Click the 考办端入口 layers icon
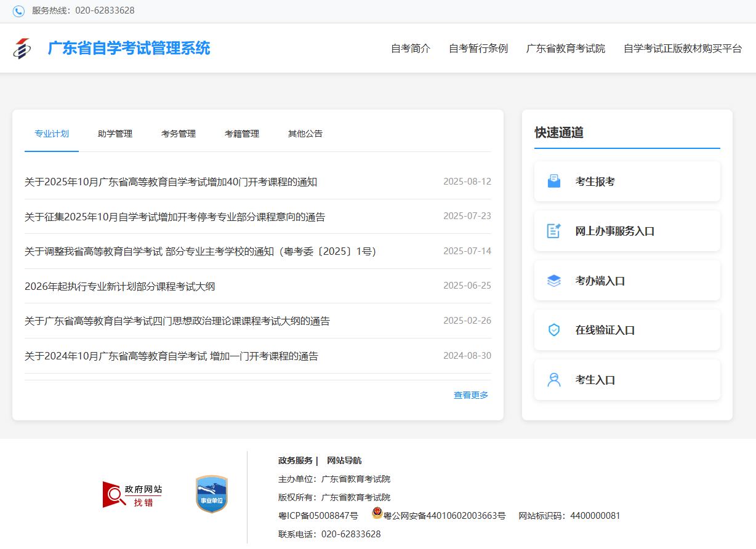 coord(554,281)
